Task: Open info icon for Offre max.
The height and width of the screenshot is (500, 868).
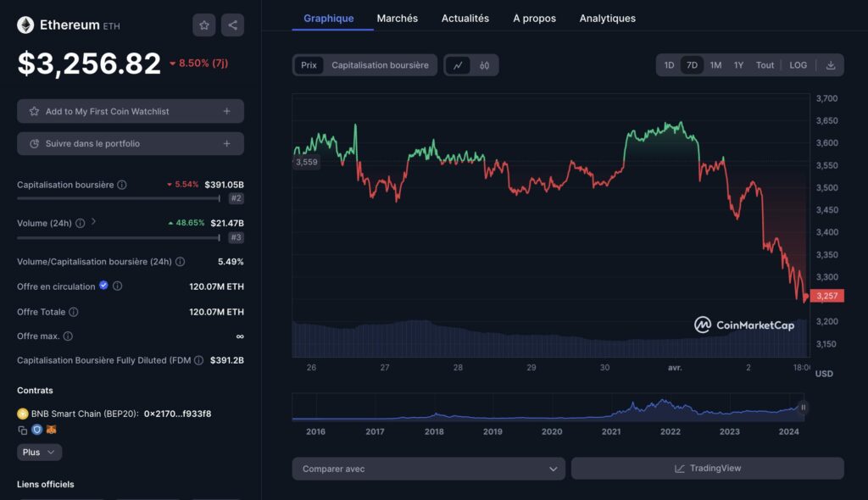Action: [68, 336]
